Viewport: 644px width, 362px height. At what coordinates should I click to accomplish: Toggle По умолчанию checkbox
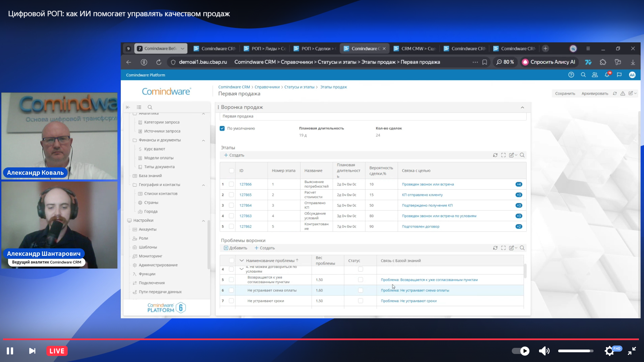coord(222,128)
